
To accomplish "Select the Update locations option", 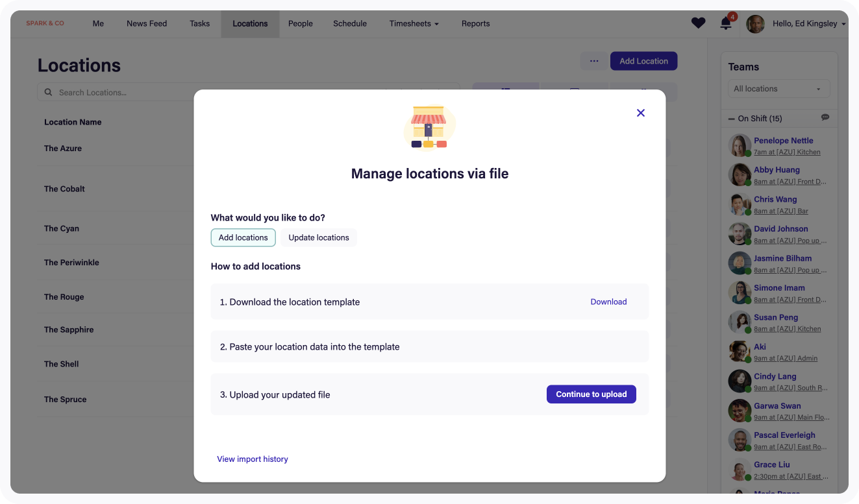I will click(318, 237).
